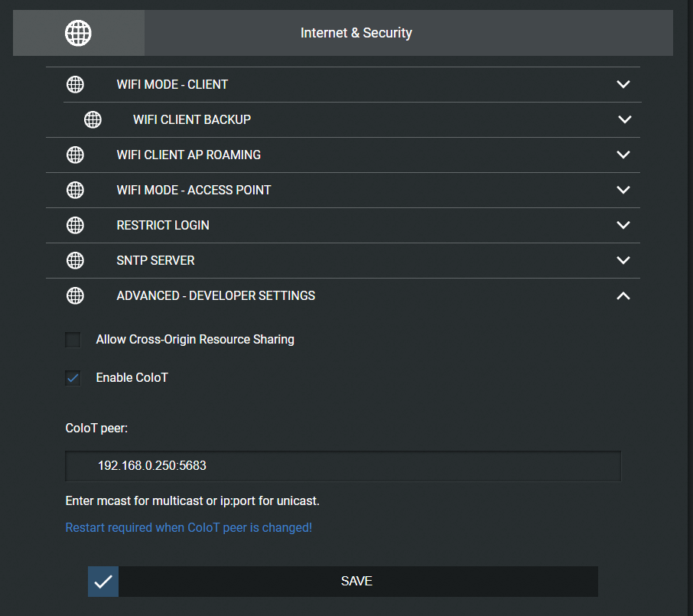Screen dimensions: 693x616
Task: Click 'Enter mcast for multicast' hint text
Action: tap(192, 501)
